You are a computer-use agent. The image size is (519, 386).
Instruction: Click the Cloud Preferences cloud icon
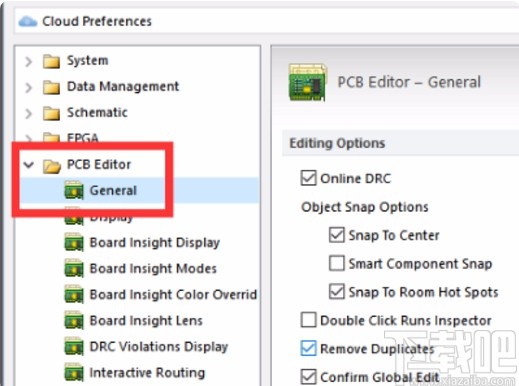tap(28, 22)
